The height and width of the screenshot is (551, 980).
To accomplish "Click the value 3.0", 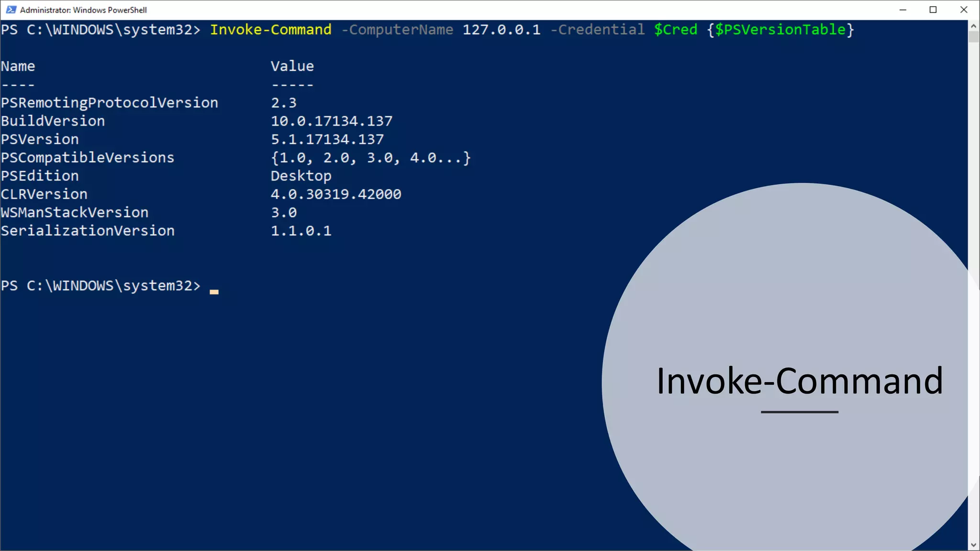I will click(x=284, y=212).
